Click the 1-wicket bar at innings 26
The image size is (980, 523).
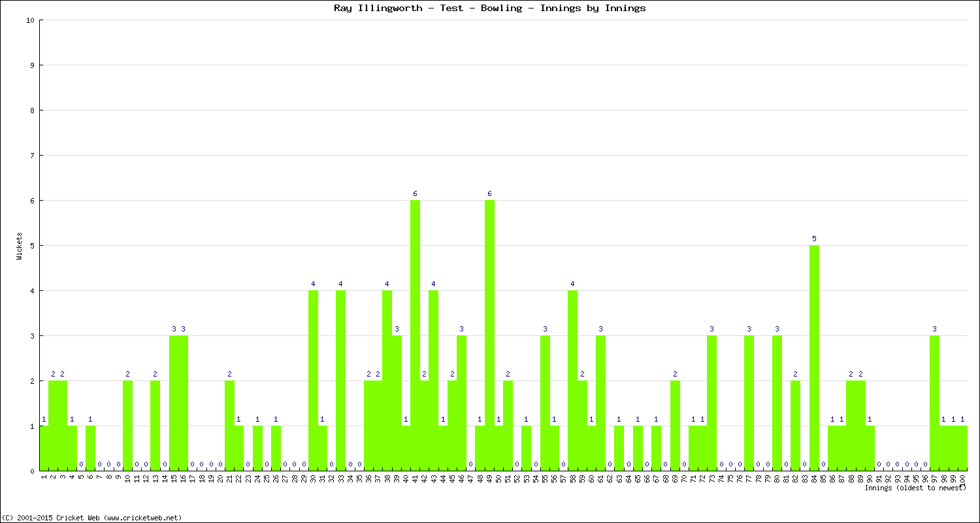click(x=276, y=448)
